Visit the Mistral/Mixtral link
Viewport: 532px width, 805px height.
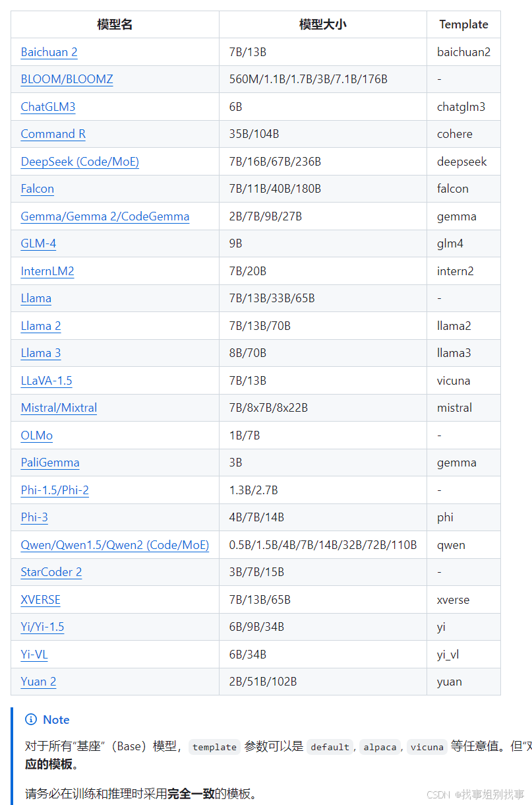point(59,408)
